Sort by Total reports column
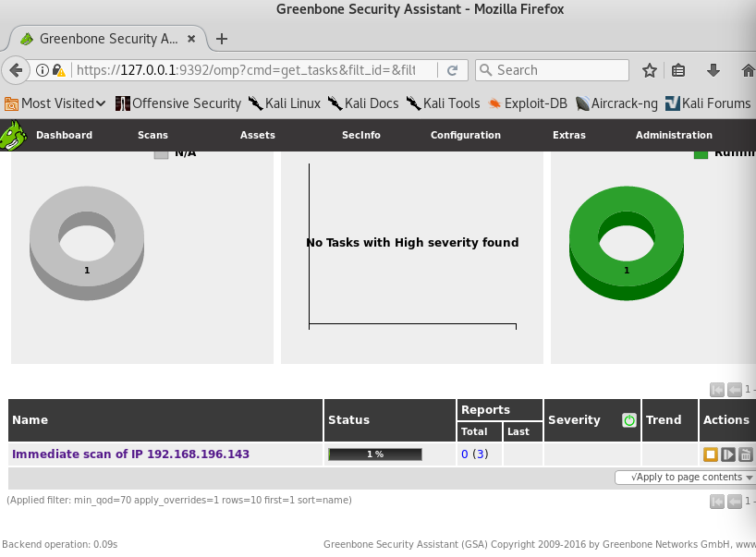 474,431
